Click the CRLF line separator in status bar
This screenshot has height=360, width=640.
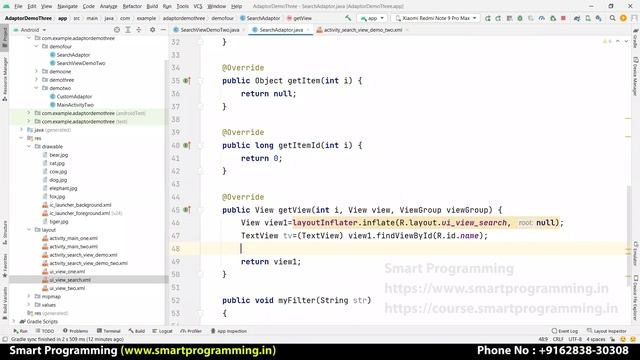[x=558, y=339]
